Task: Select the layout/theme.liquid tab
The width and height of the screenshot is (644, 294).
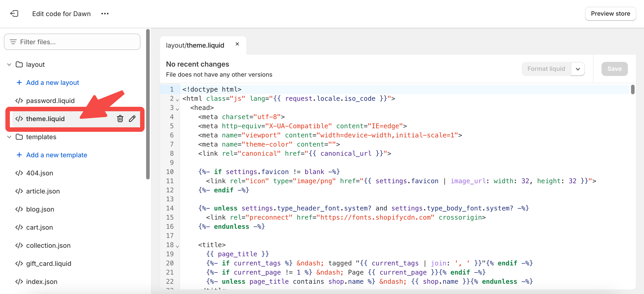Action: (x=195, y=45)
